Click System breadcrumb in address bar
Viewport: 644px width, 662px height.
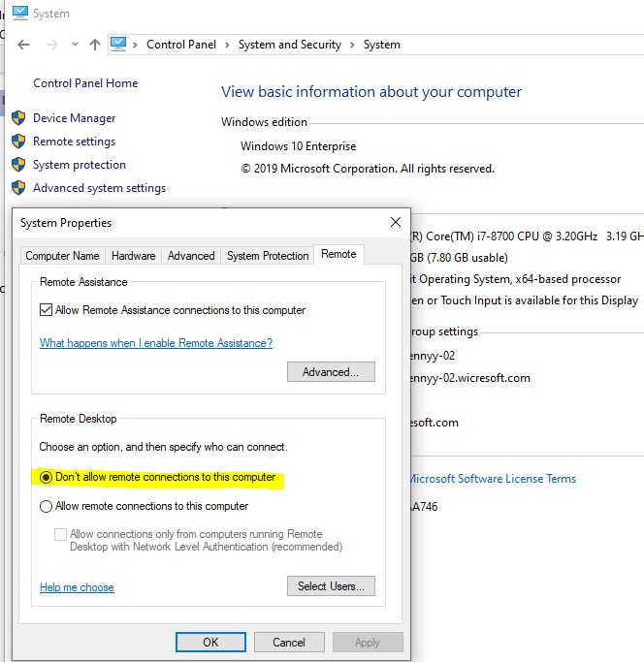pyautogui.click(x=381, y=45)
